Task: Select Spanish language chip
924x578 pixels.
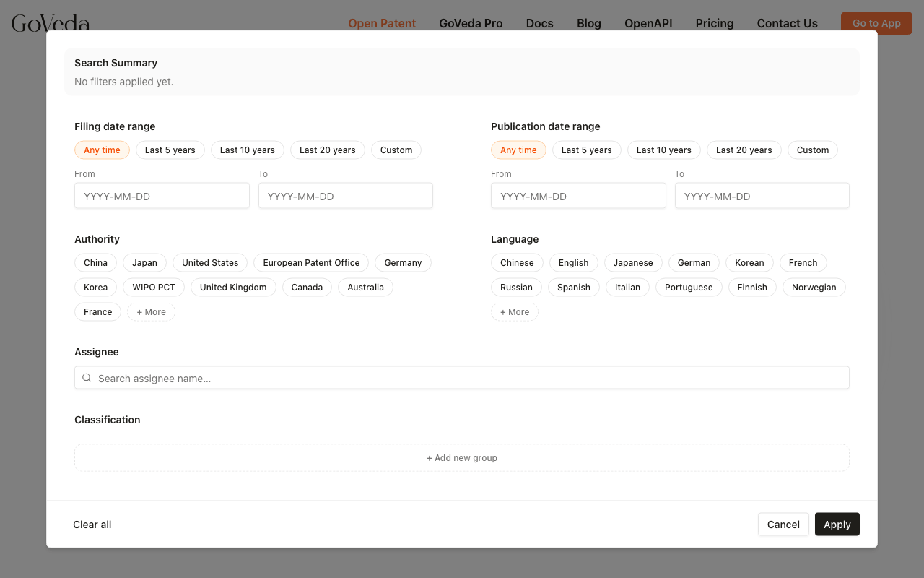Action: (574, 288)
